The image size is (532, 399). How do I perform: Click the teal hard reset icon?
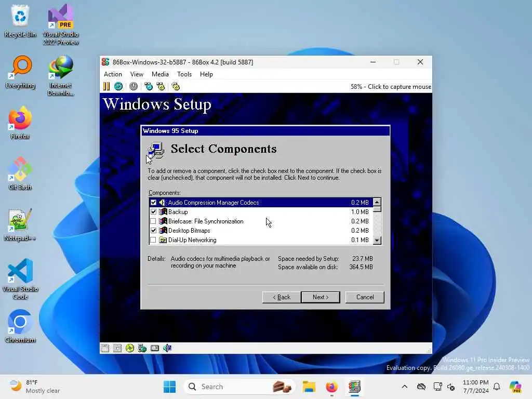tap(118, 87)
